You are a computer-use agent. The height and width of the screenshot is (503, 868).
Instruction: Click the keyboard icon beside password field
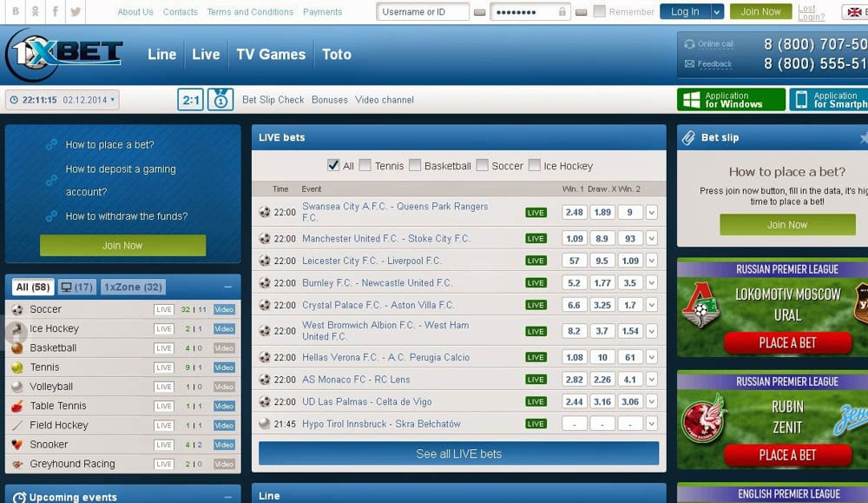coord(581,12)
